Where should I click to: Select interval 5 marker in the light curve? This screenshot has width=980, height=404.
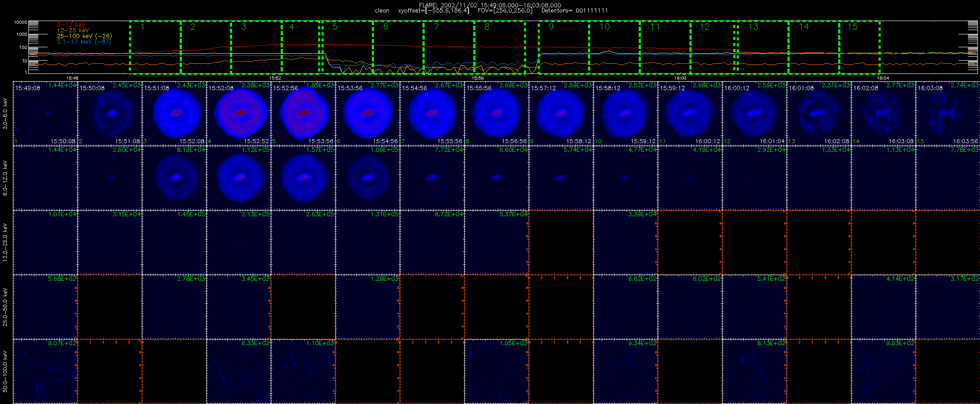[335, 27]
